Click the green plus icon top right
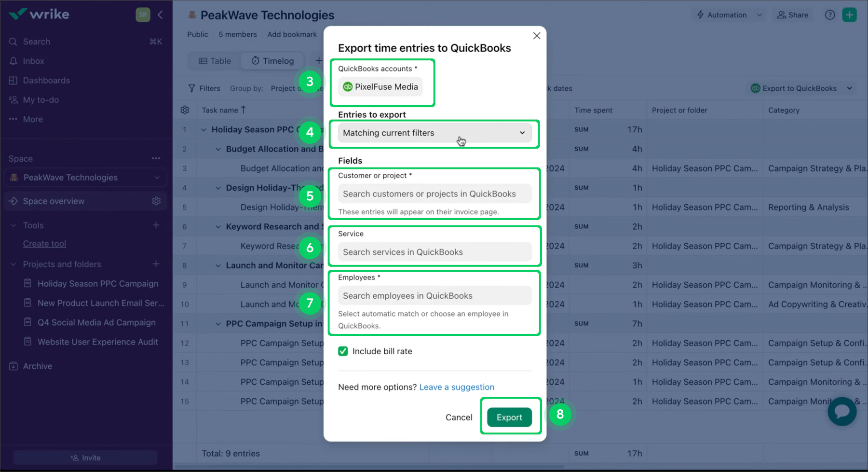Screen dimensions: 868x472 click(x=850, y=14)
